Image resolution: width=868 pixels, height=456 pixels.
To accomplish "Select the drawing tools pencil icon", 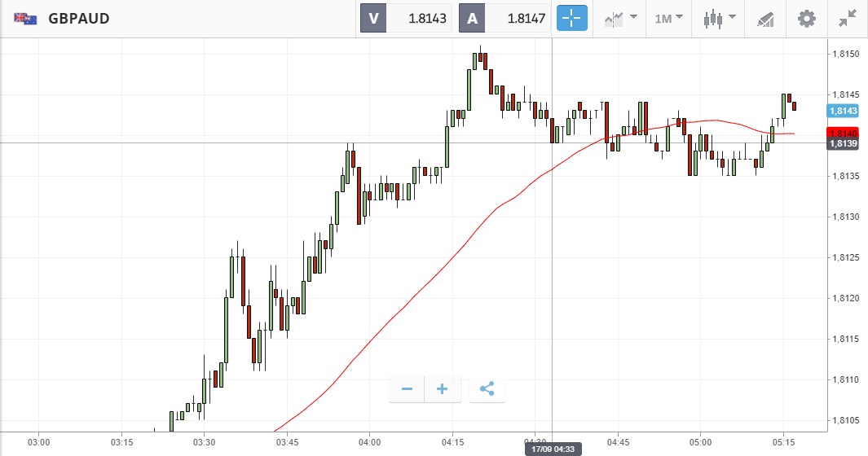I will [765, 18].
